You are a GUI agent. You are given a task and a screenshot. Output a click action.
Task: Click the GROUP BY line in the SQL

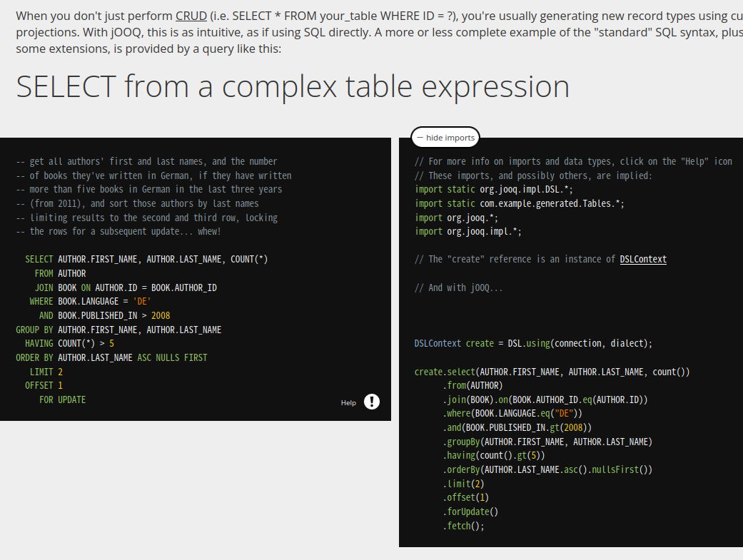click(118, 330)
